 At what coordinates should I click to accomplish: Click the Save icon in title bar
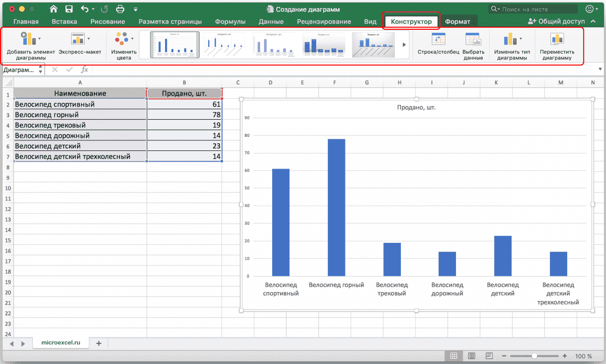69,9
